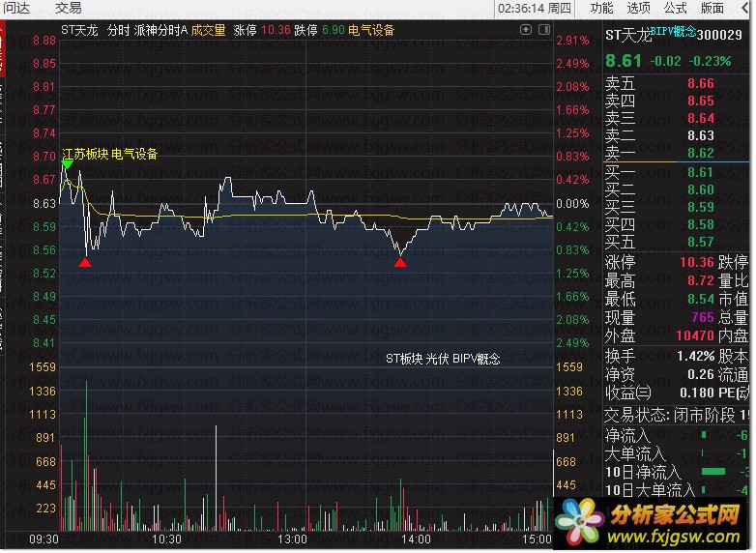The image size is (756, 553).
Task: Click the 卖二 price 8.63
Action: click(701, 135)
